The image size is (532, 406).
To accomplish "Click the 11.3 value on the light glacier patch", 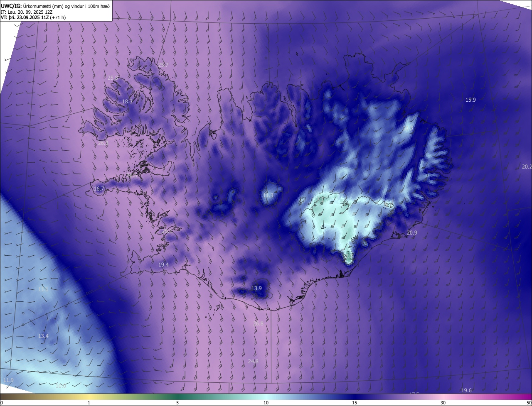I will pyautogui.click(x=268, y=195).
